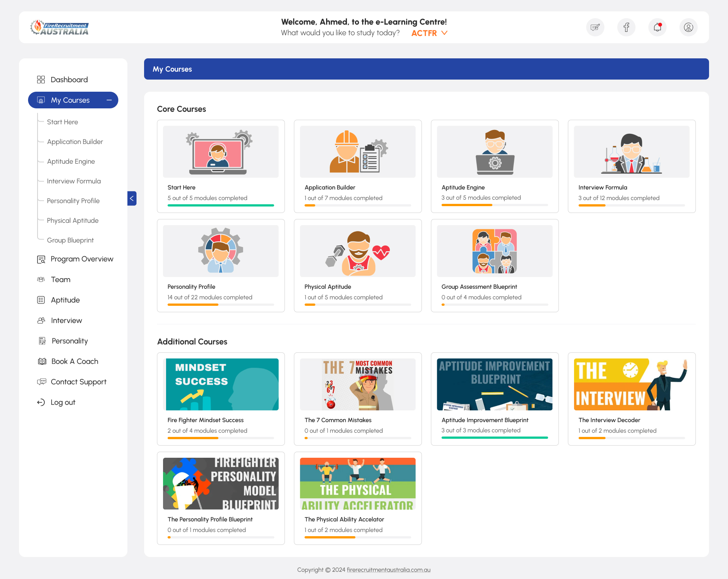Click Aptitude Improvement Blueprint progress bar

pyautogui.click(x=495, y=438)
